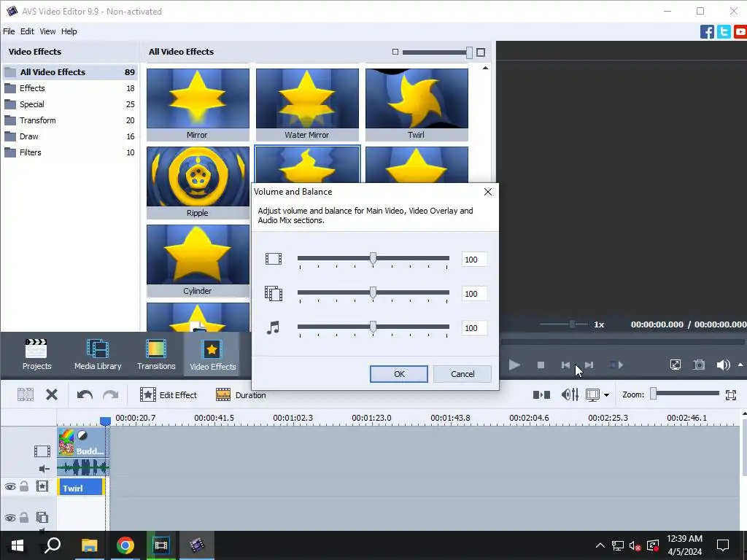Mute the preview player speaker icon
The width and height of the screenshot is (747, 560).
(723, 365)
